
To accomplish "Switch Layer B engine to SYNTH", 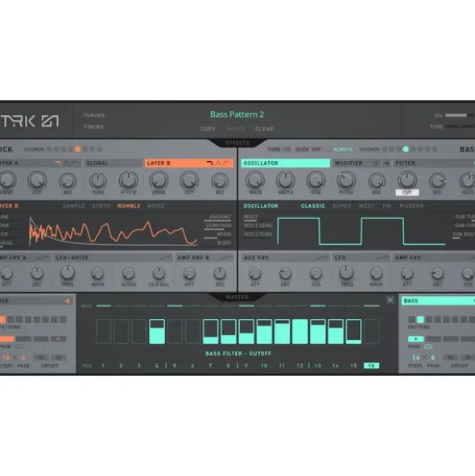I will click(101, 206).
